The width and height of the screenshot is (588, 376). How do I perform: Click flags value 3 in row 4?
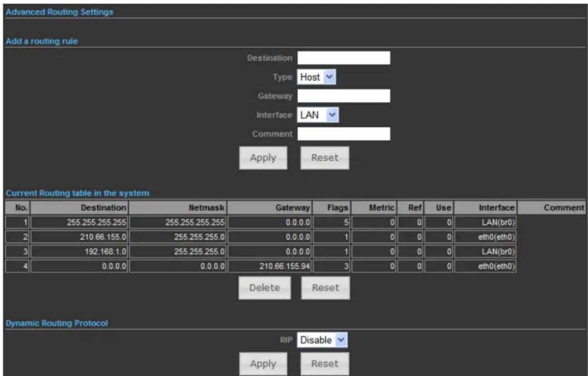pos(331,266)
